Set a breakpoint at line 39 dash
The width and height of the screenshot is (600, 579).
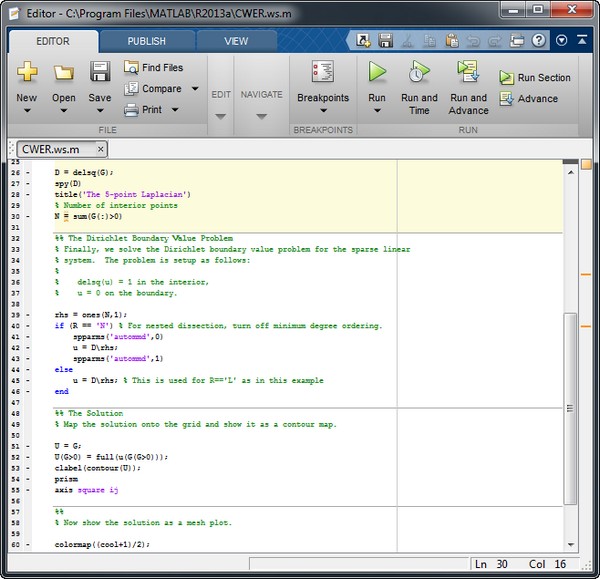28,315
